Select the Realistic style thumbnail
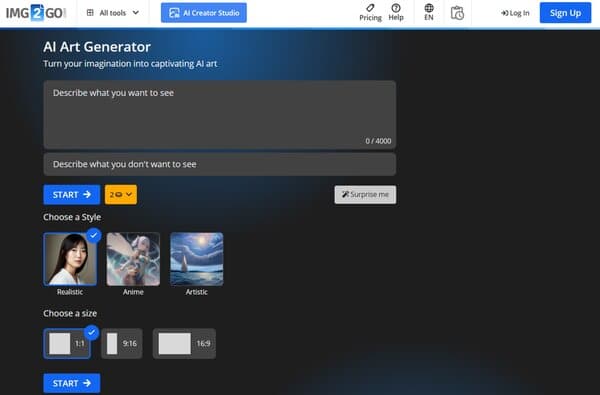This screenshot has height=395, width=600. point(70,259)
